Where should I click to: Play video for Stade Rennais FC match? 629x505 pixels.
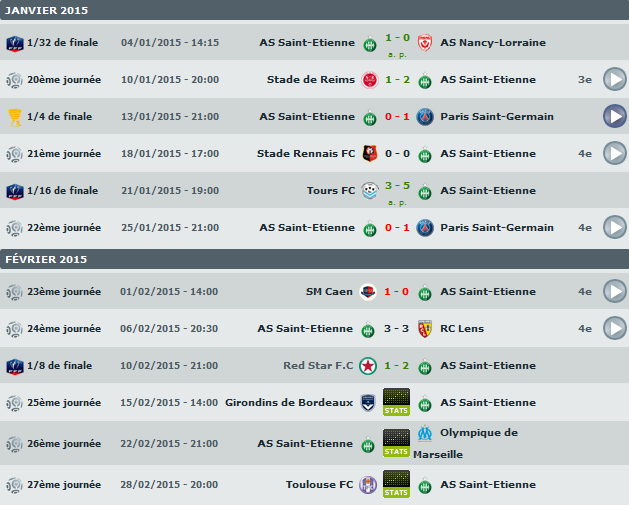pos(614,154)
